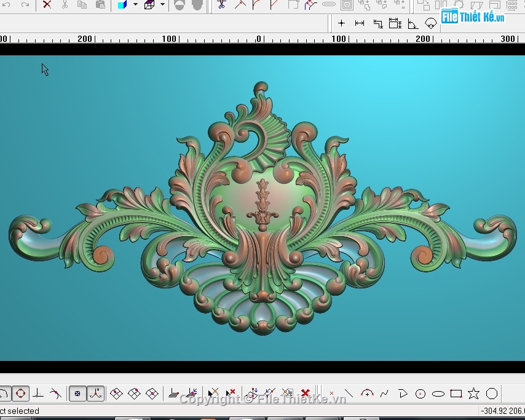Select the offset curve tool with red arrow
Image resolution: width=525 pixels, height=420 pixels.
click(x=310, y=5)
